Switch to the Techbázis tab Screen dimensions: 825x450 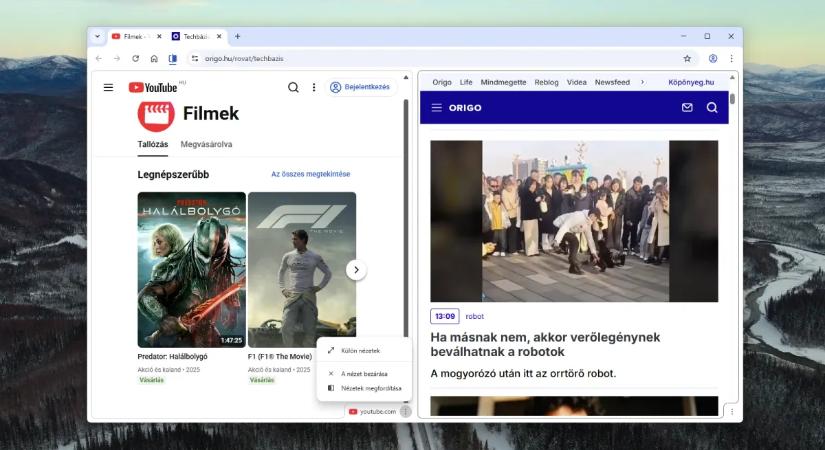(197, 36)
